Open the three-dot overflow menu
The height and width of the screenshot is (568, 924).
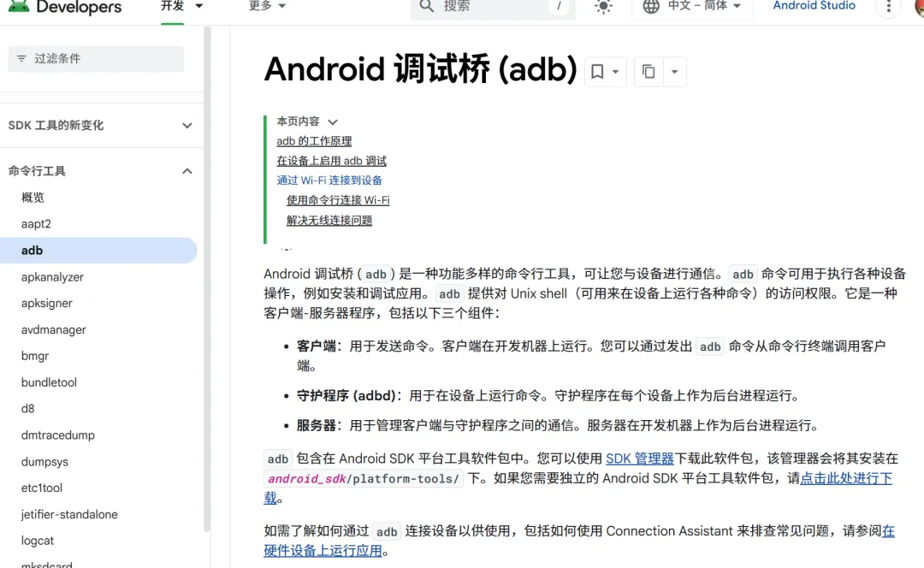pyautogui.click(x=889, y=7)
